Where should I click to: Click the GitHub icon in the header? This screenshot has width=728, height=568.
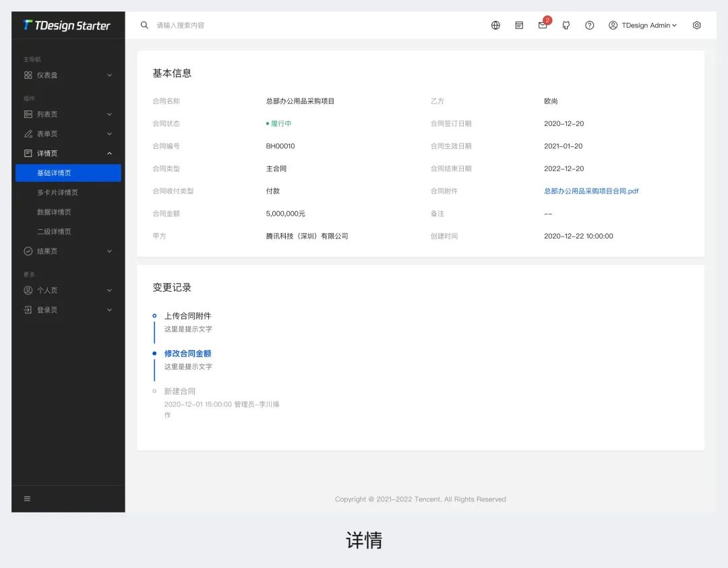tap(566, 26)
